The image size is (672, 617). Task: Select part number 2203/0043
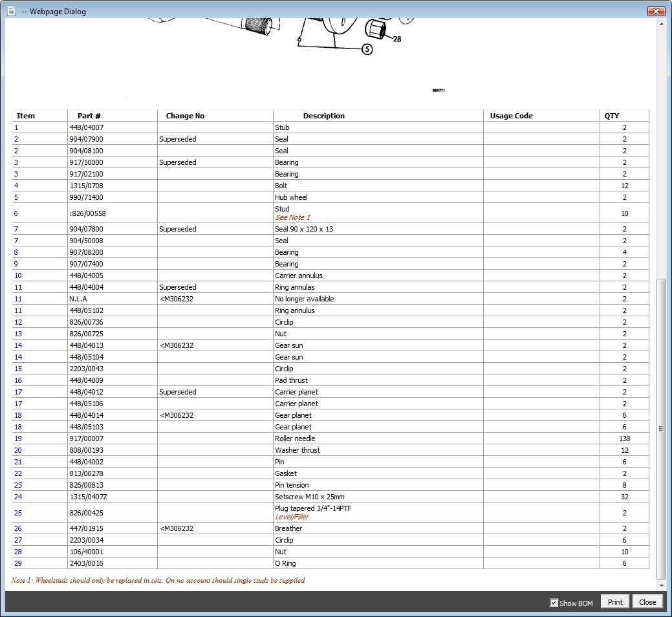coord(86,369)
